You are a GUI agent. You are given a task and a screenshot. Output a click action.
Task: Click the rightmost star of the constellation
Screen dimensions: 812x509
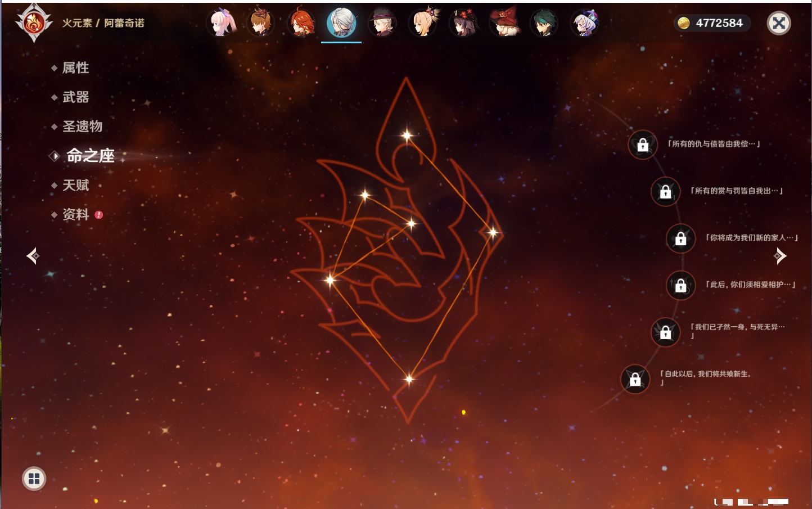493,232
